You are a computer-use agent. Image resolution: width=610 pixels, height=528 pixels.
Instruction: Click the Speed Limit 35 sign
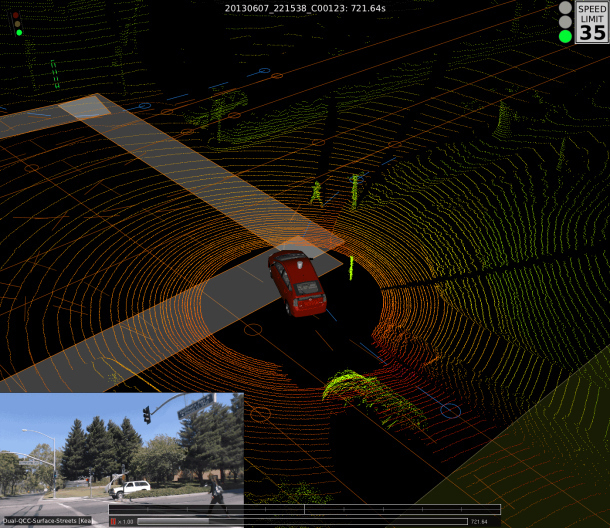tap(592, 22)
